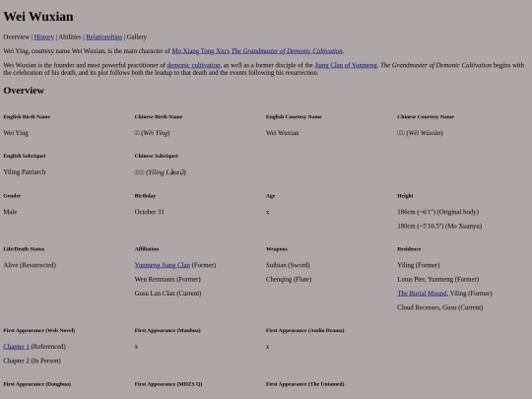Open the Jiang Clan of Yunmeng link
The height and width of the screenshot is (399, 532).
[x=346, y=65]
